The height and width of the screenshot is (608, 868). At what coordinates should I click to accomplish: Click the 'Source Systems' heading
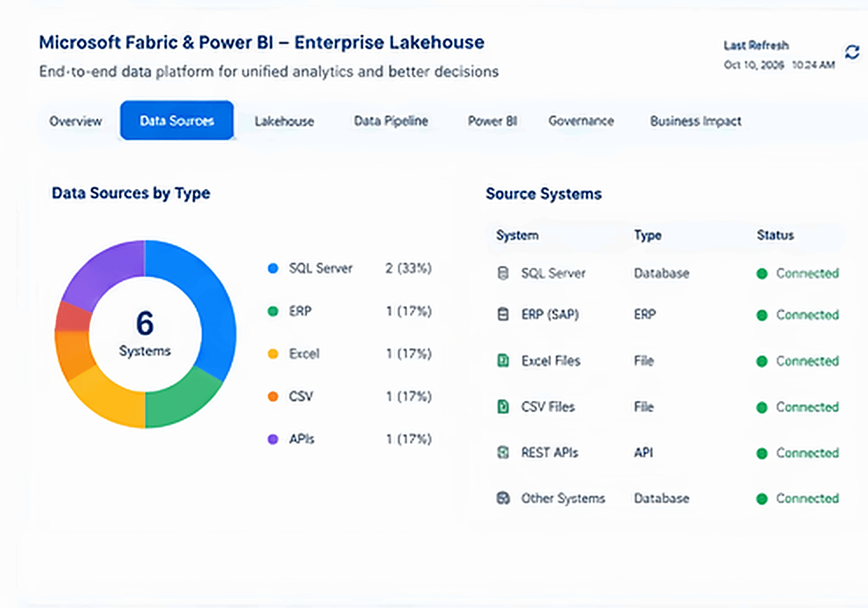click(x=544, y=194)
